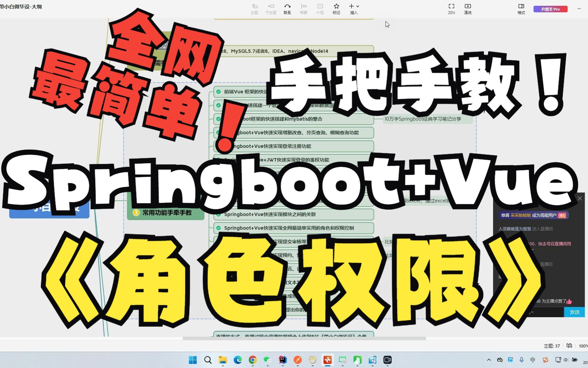Image resolution: width=588 pixels, height=368 pixels.
Task: Select topic Springboot+Vue快速实现模块之间的关联
Action: tap(294, 214)
